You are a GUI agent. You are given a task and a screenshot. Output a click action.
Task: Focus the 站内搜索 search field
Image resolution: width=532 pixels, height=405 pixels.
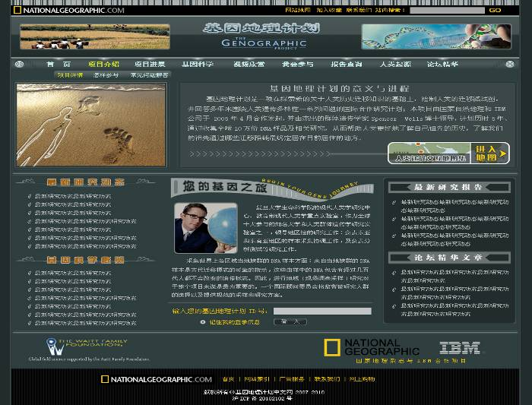point(447,10)
